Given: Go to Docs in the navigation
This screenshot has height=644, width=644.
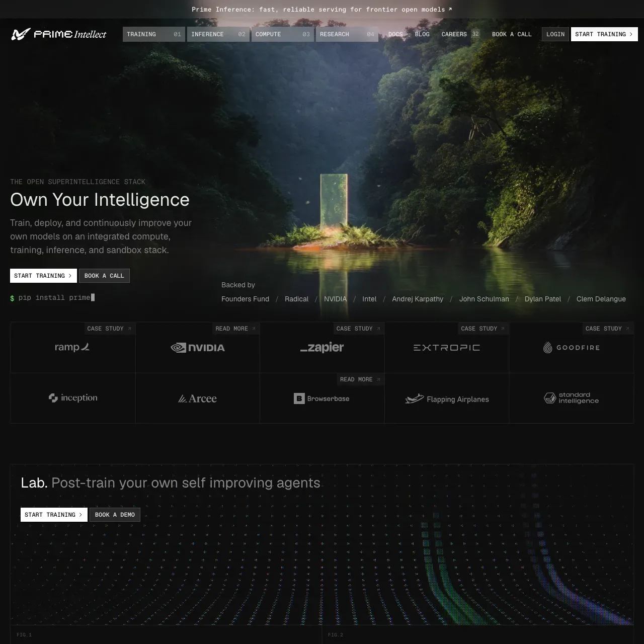Looking at the screenshot, I should [395, 34].
